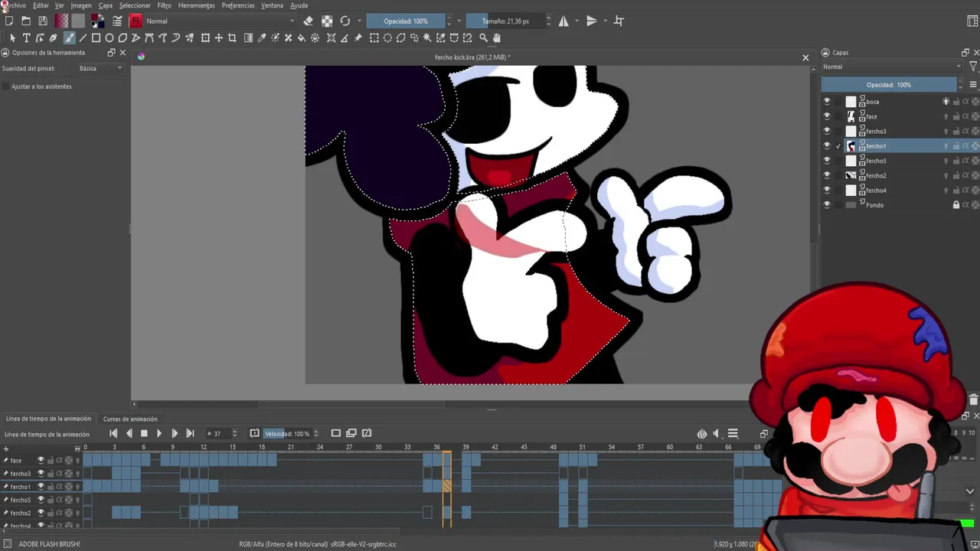
Task: Unlock the Fondo layer padlock
Action: (955, 205)
